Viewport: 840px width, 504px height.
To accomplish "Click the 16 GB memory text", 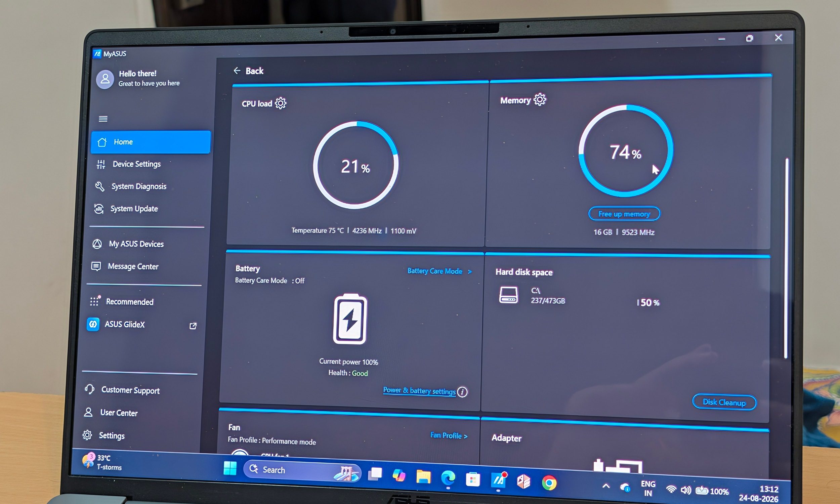I will (602, 232).
